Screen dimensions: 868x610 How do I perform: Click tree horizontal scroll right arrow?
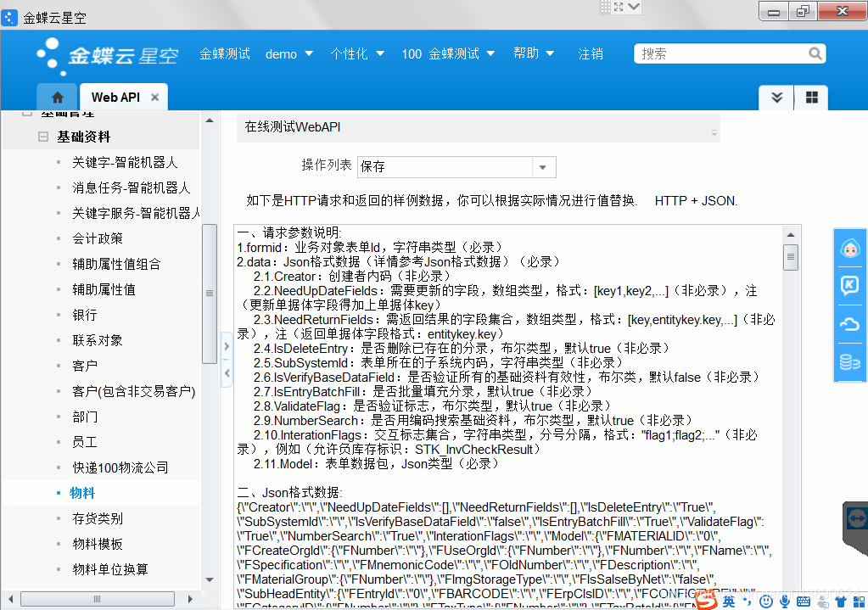(x=190, y=599)
